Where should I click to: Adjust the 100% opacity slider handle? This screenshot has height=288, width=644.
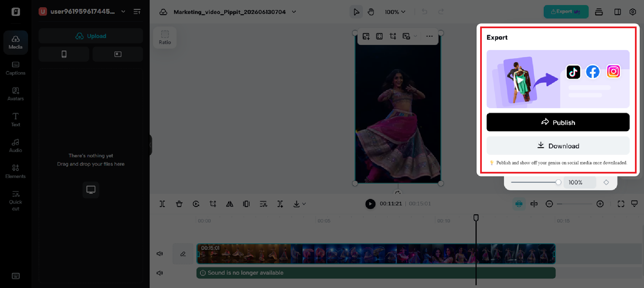(558, 182)
